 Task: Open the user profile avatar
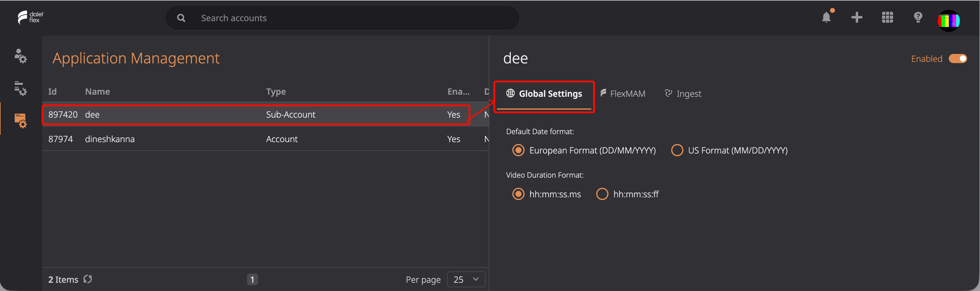(948, 21)
